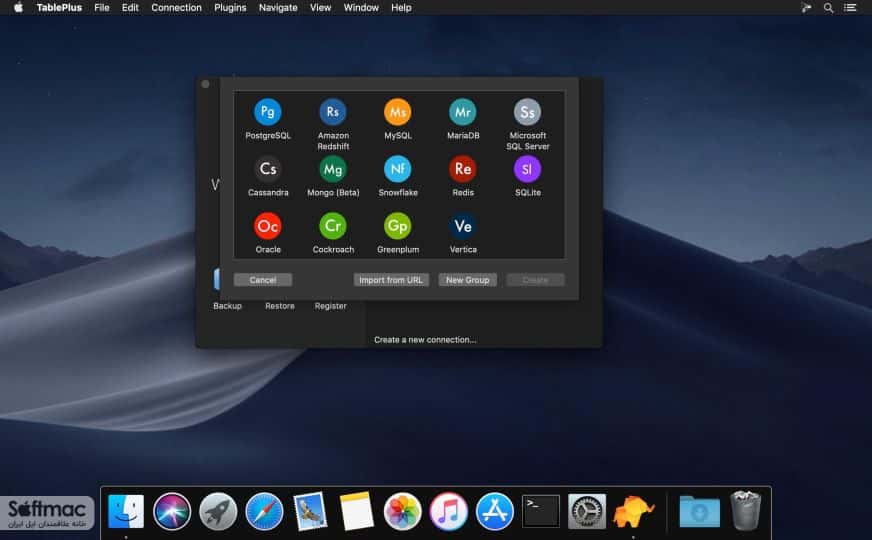Open the Help menu
Screen dimensions: 872x540
401,8
